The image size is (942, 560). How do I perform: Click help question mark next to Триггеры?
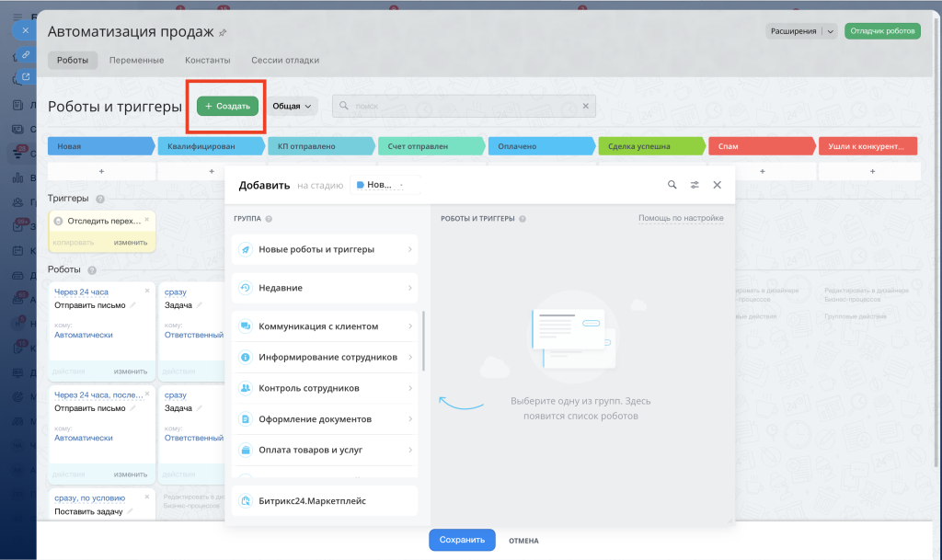click(100, 199)
